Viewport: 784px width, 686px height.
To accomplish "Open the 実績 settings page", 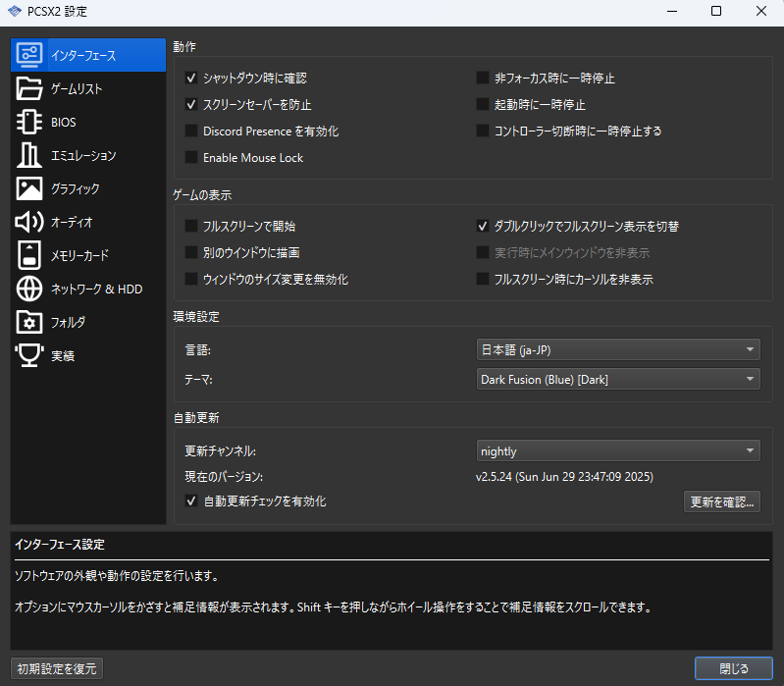I will click(x=88, y=355).
